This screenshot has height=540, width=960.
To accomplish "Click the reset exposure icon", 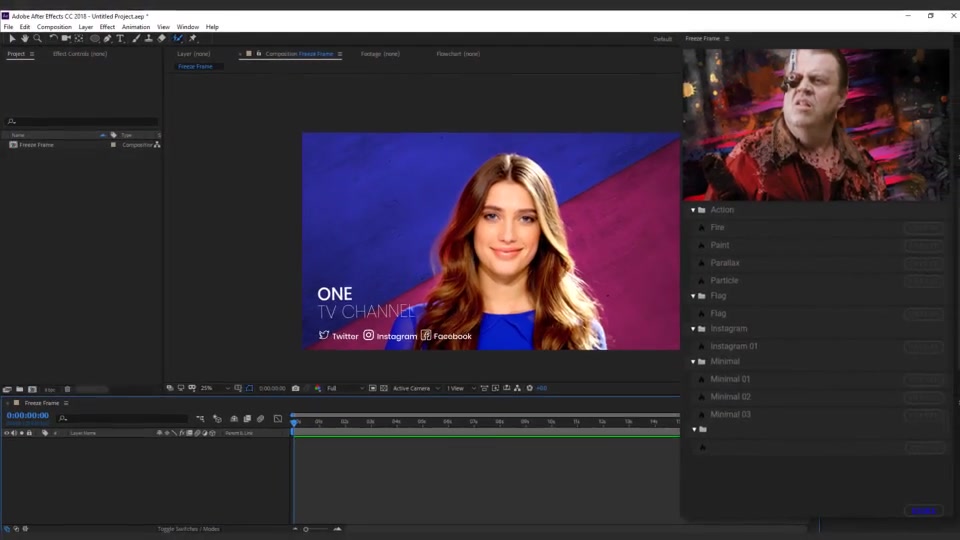I will pos(530,388).
